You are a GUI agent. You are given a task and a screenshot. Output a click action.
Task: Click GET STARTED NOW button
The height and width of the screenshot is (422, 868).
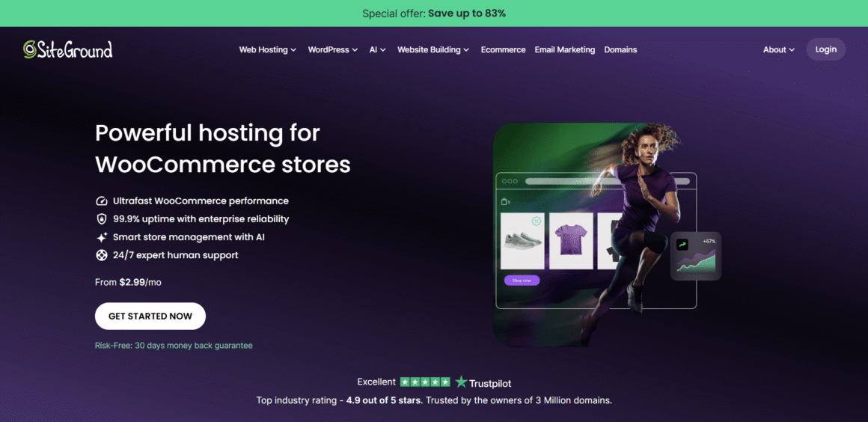150,316
